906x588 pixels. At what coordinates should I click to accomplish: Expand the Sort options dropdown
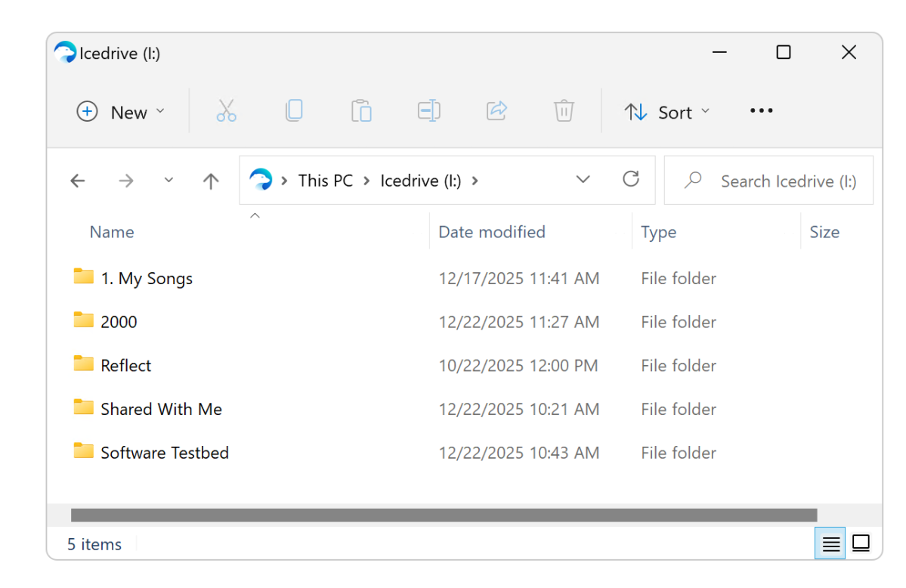667,112
